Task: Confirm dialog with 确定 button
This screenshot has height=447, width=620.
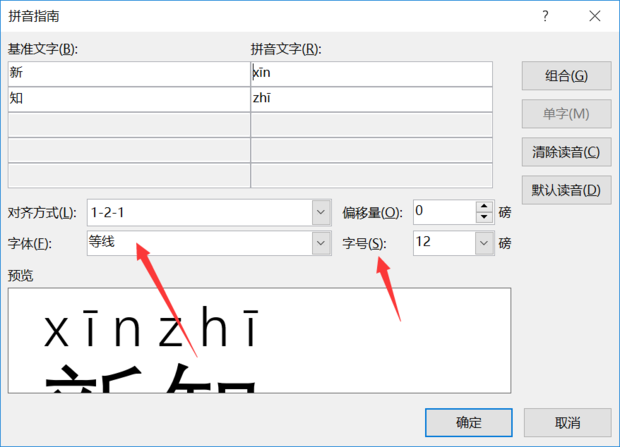Action: (469, 422)
